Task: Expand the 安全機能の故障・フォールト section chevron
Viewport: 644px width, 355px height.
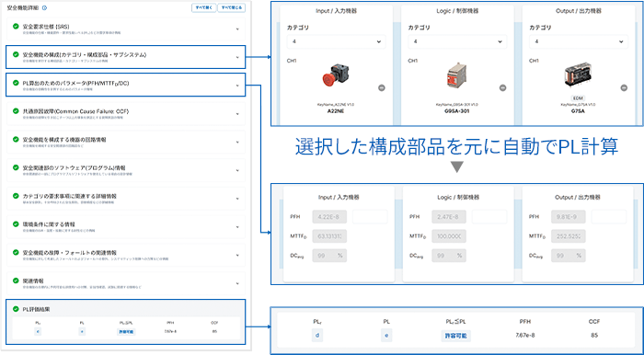Action: tap(237, 256)
